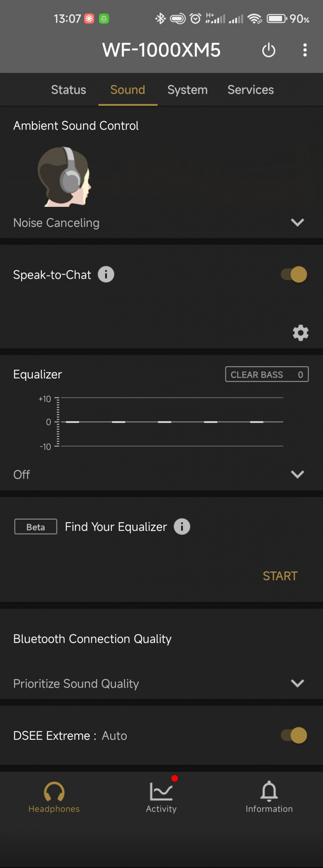Tap the headphone avatar illustration
The height and width of the screenshot is (868, 323).
pyautogui.click(x=64, y=177)
